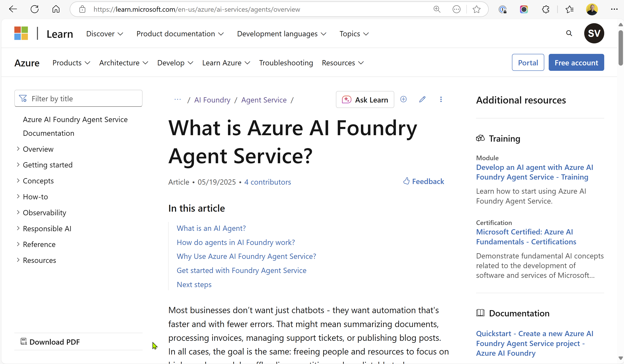624x364 pixels.
Task: Go back using the browser back arrow
Action: 13,9
